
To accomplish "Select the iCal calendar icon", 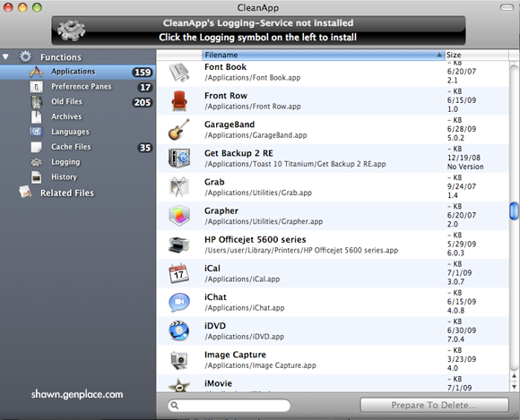I will [x=179, y=274].
